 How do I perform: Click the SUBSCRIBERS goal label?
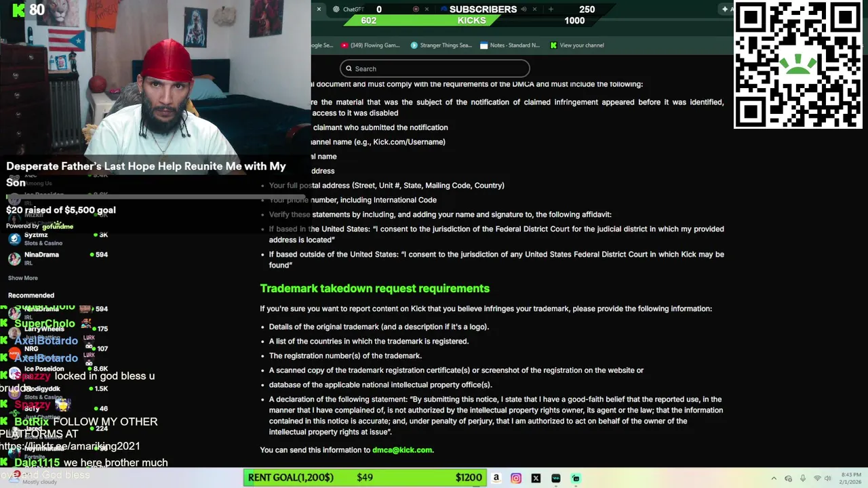tap(483, 9)
